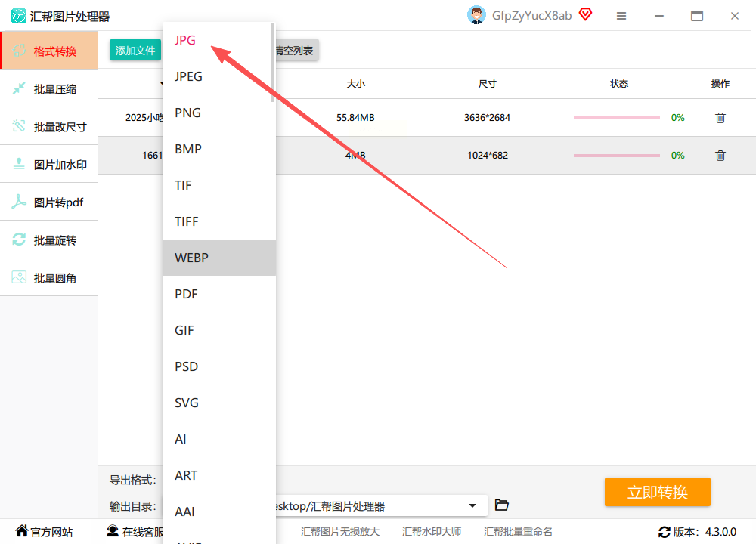The height and width of the screenshot is (544, 756).
Task: Open the 图片加水印 section
Action: tap(49, 164)
